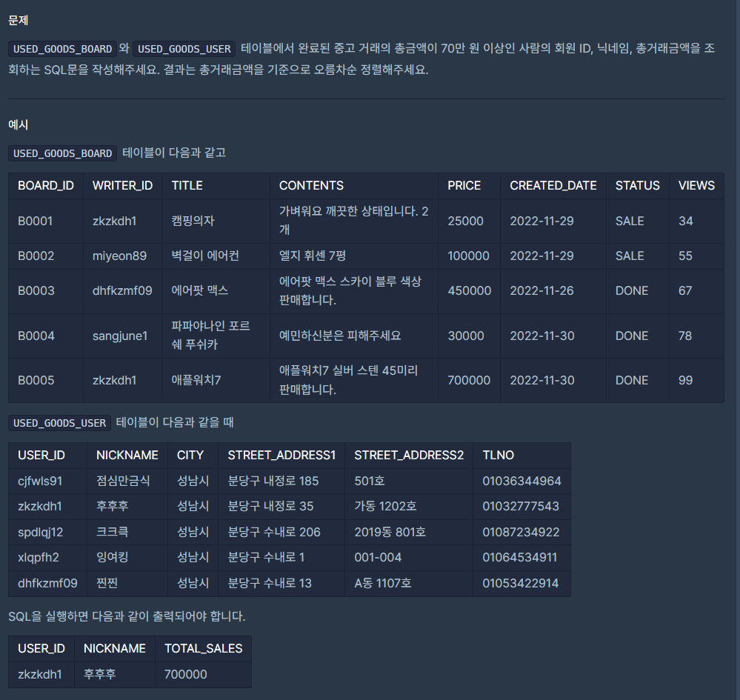Click the STATUS column header

(x=637, y=185)
